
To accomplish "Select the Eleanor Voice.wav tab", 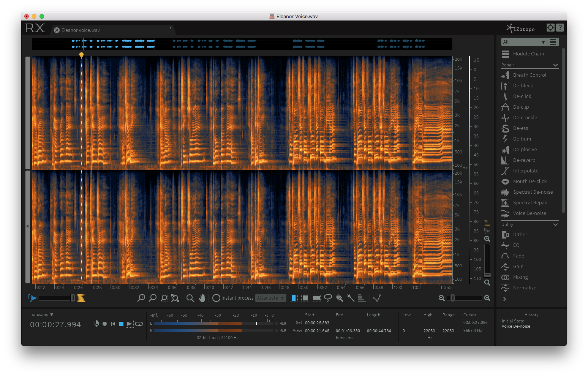I will point(81,30).
